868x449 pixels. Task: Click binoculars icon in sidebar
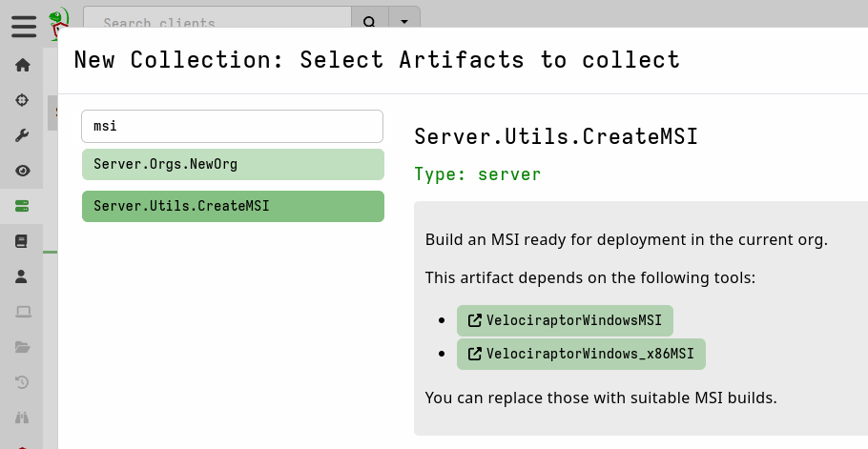pyautogui.click(x=23, y=418)
